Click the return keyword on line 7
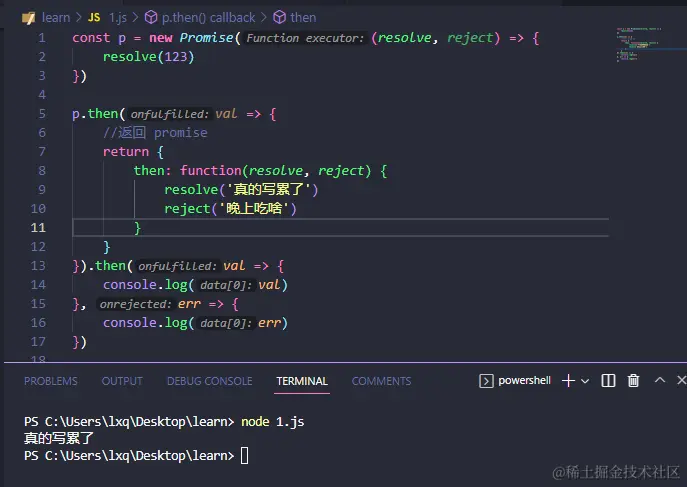 (126, 152)
